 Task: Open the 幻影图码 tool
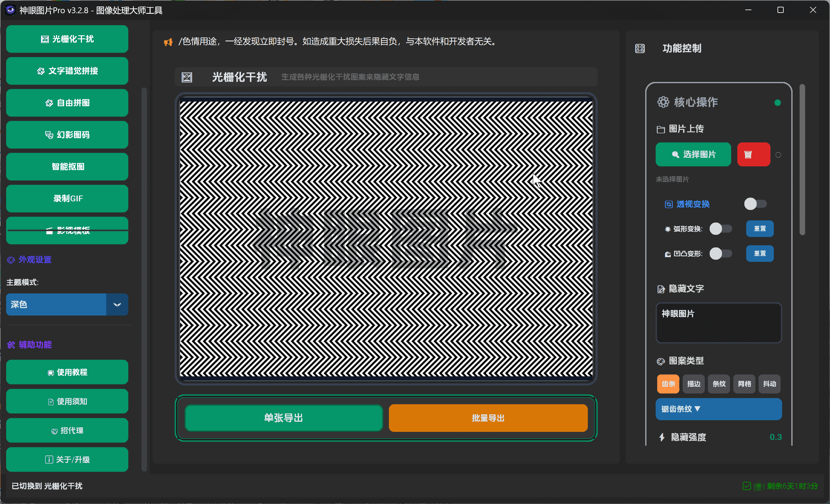(x=67, y=134)
